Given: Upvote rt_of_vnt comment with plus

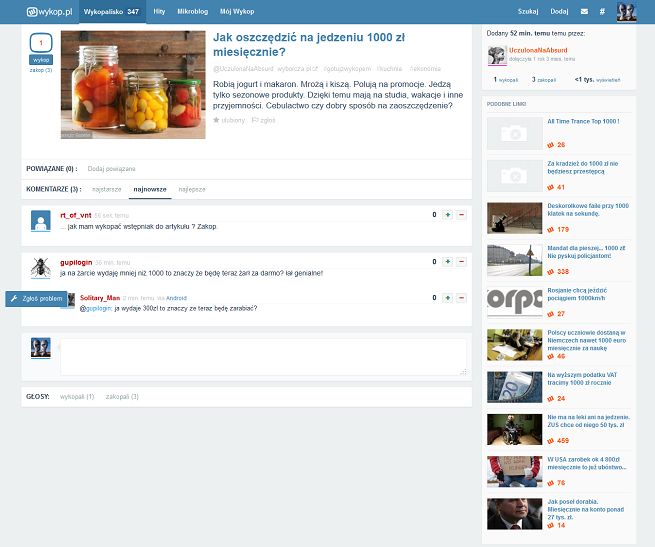Looking at the screenshot, I should click(447, 215).
